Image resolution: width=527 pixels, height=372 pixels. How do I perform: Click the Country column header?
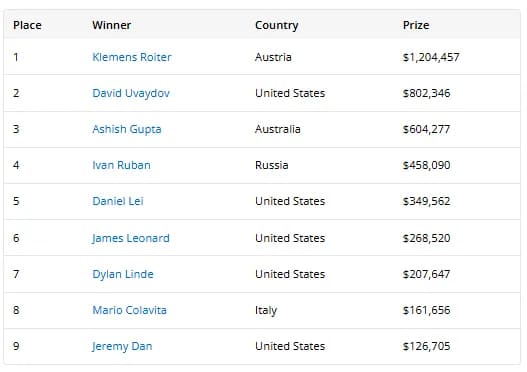pyautogui.click(x=277, y=25)
